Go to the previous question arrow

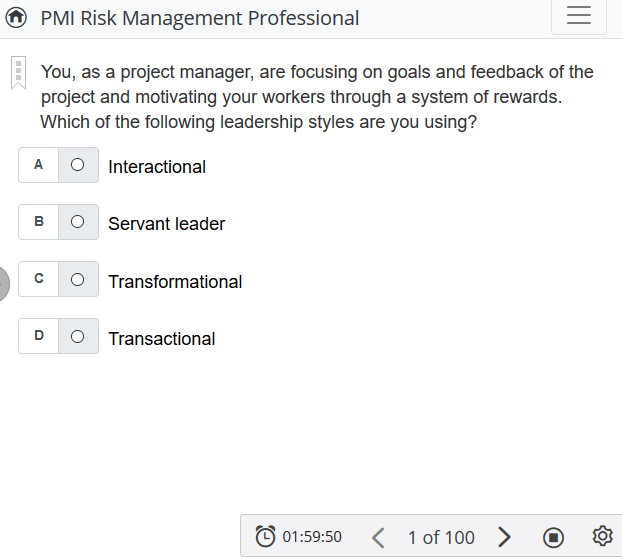point(378,538)
